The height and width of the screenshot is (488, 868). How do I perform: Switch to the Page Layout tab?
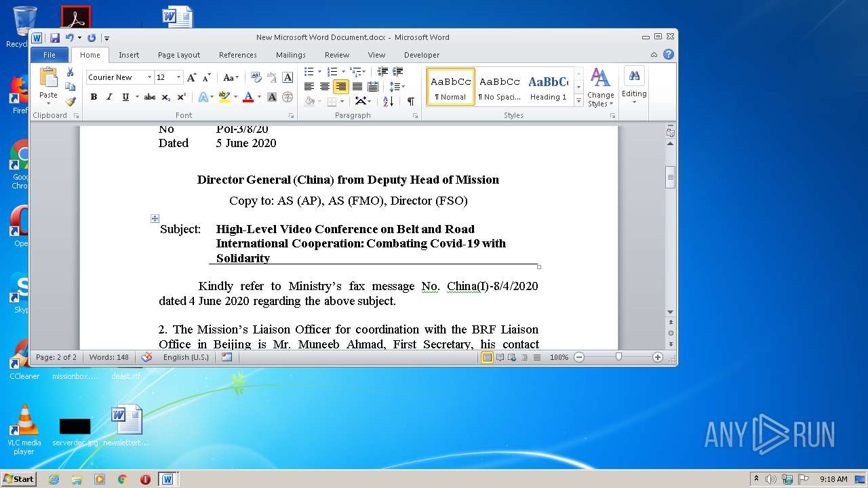coord(179,55)
